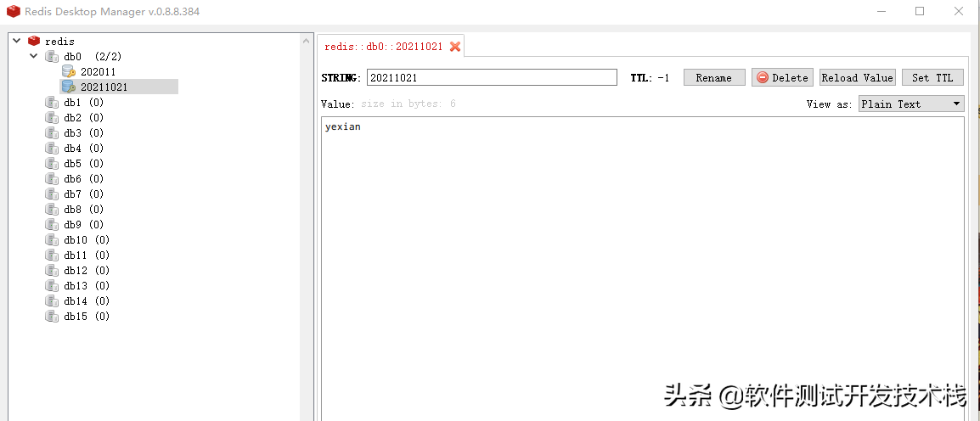Select the db10 (0) label
This screenshot has width=980, height=421.
(87, 240)
